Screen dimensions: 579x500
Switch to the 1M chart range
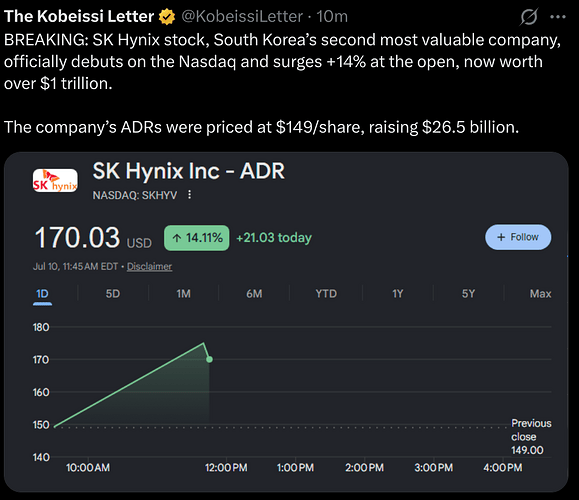click(x=184, y=294)
